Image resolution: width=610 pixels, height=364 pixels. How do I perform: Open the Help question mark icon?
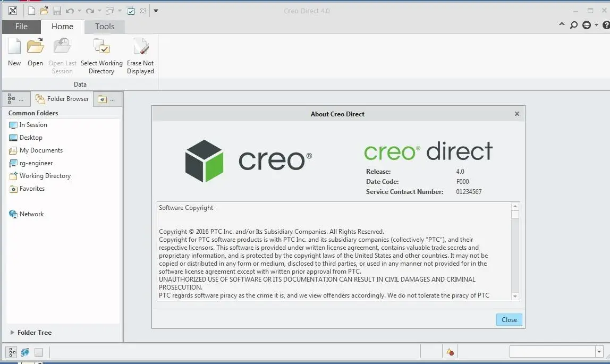(x=606, y=26)
